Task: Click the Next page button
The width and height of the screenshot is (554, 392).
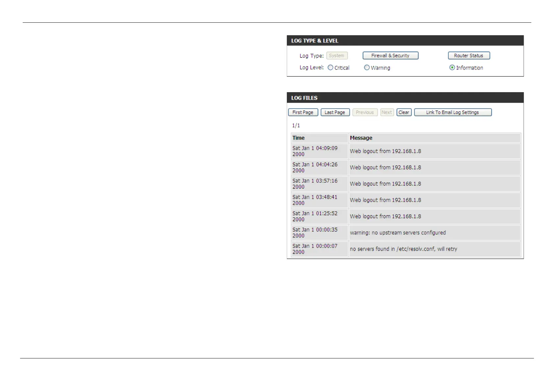Action: tap(387, 112)
